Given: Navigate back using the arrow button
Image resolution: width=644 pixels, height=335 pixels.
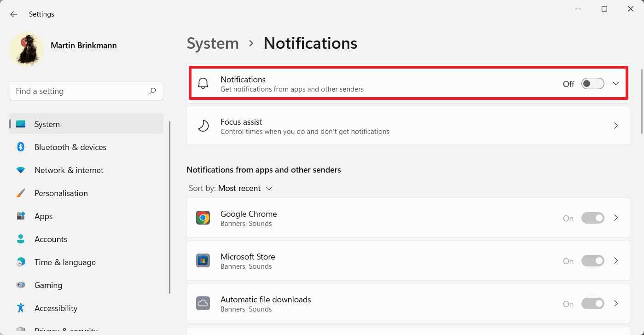Looking at the screenshot, I should (13, 14).
